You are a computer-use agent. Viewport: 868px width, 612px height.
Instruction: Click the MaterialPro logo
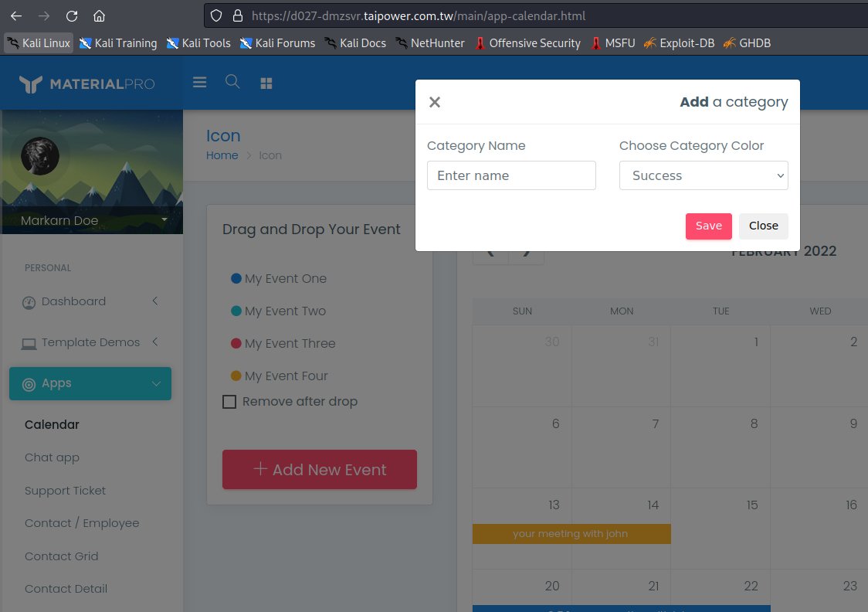point(87,83)
